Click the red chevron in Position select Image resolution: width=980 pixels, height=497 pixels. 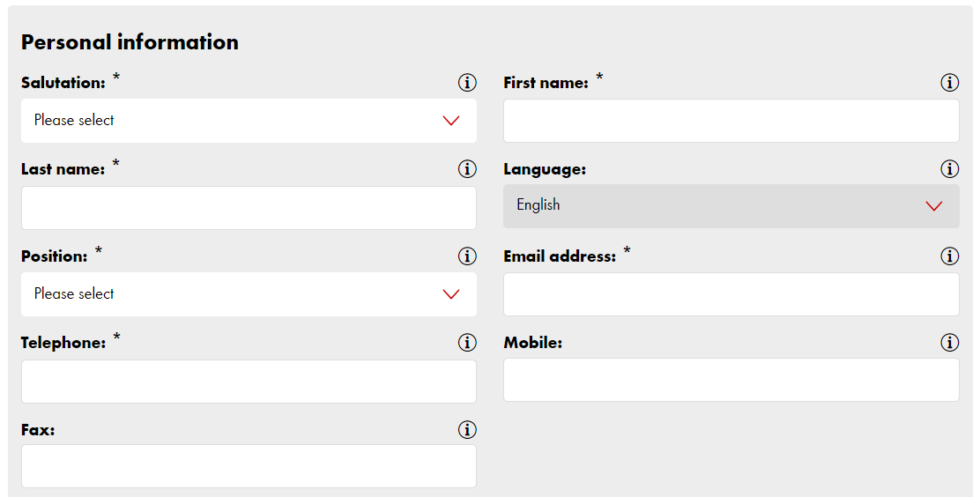pyautogui.click(x=451, y=293)
